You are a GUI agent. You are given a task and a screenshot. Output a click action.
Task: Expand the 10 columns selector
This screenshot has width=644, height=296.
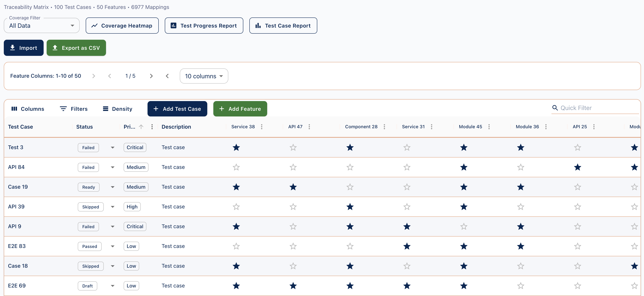tap(204, 76)
